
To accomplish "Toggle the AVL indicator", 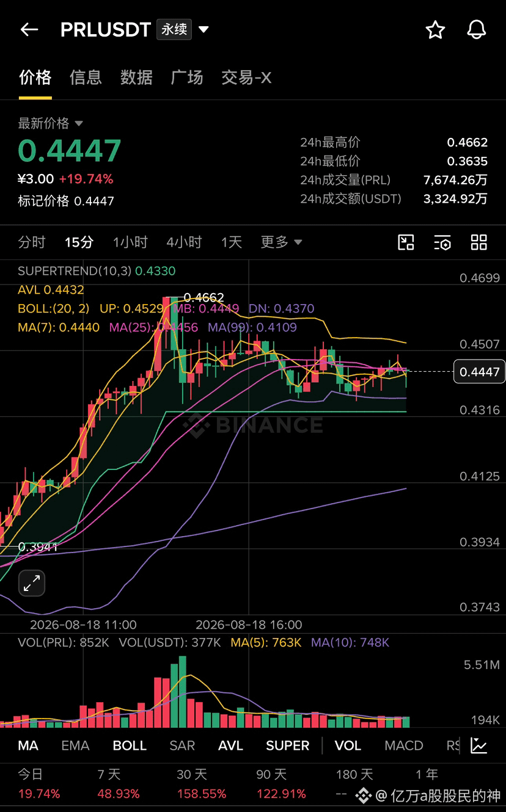I will coord(230,745).
